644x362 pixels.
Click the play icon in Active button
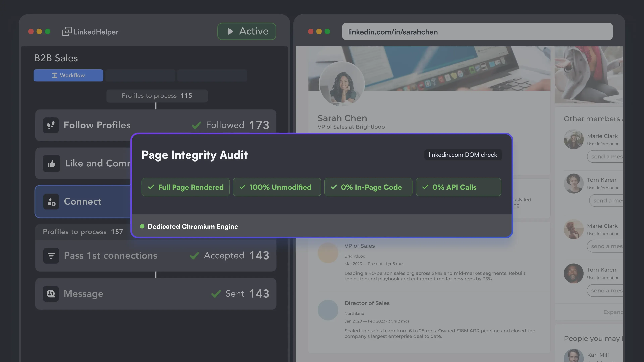[x=230, y=32]
